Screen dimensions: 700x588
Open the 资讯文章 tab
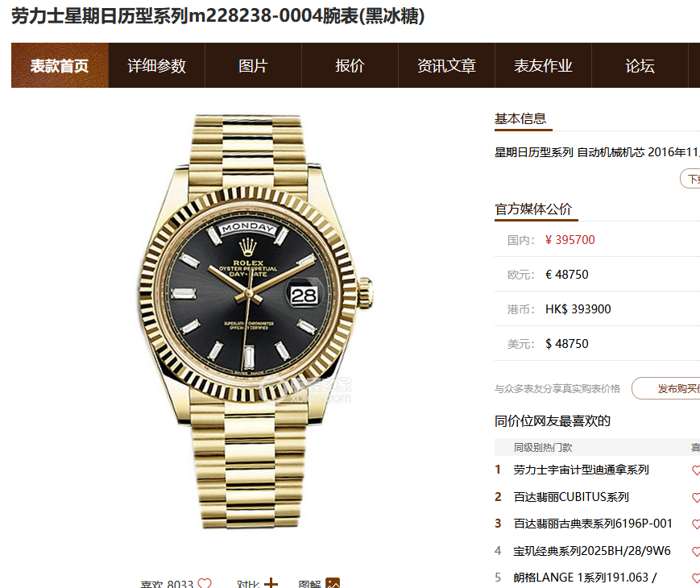446,65
